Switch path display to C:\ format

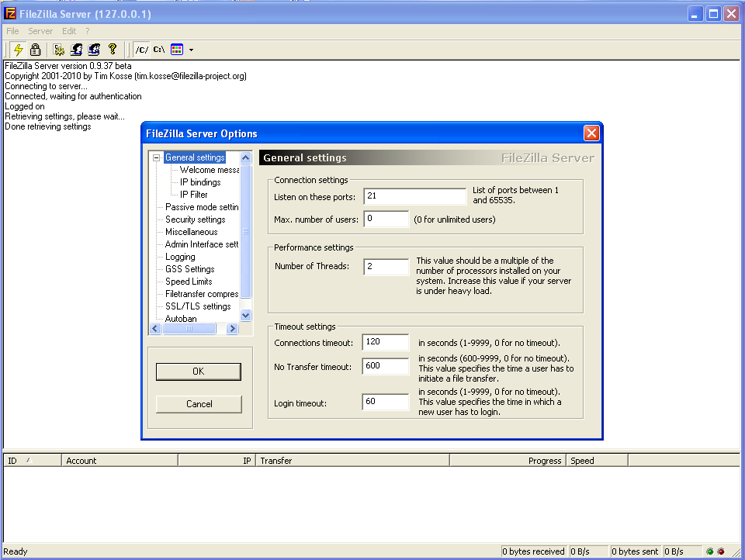coord(158,50)
